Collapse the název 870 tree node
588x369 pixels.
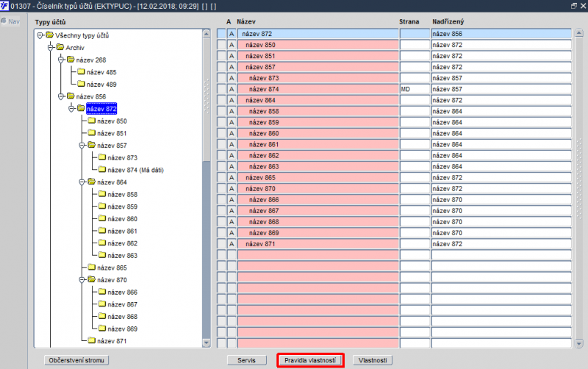pyautogui.click(x=82, y=280)
